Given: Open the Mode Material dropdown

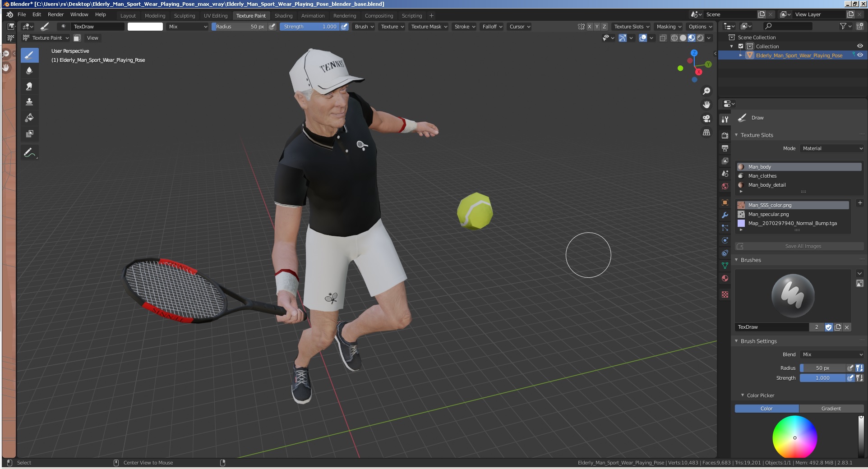Looking at the screenshot, I should click(832, 148).
